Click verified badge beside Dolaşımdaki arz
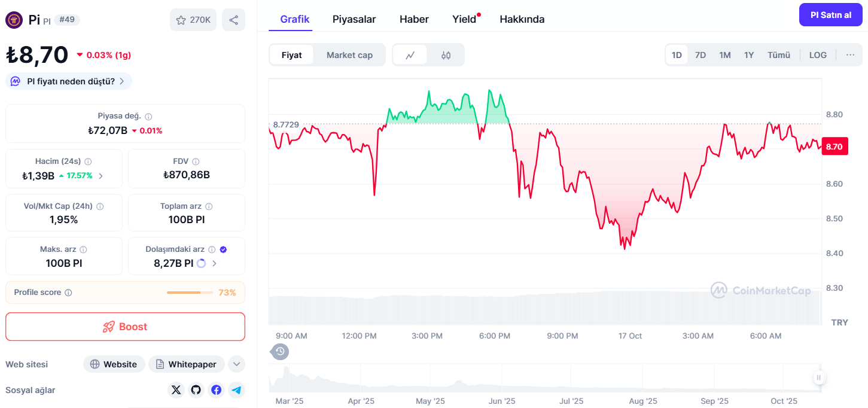This screenshot has height=408, width=868. coord(223,249)
